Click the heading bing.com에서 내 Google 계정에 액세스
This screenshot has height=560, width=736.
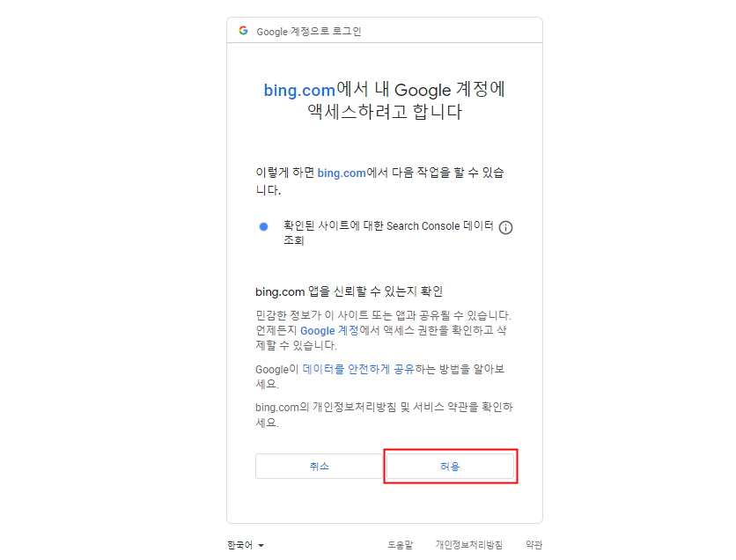(385, 100)
